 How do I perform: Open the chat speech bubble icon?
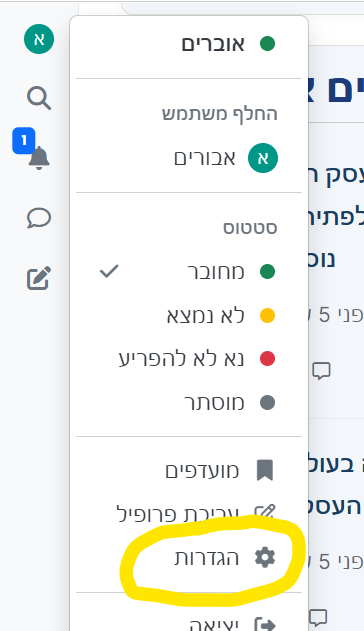(39, 218)
